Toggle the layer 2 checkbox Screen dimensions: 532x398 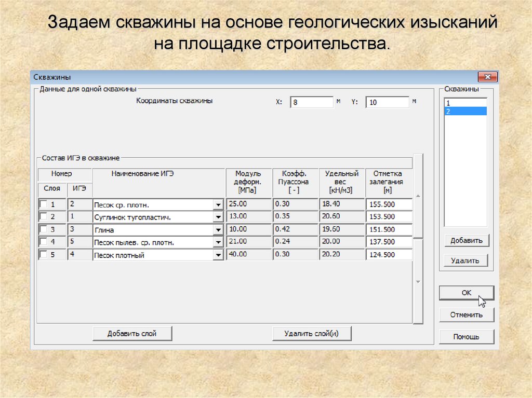[x=44, y=216]
